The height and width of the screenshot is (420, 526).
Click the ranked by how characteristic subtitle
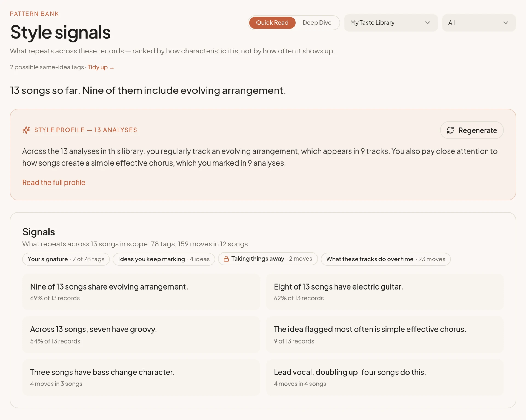[x=172, y=51]
